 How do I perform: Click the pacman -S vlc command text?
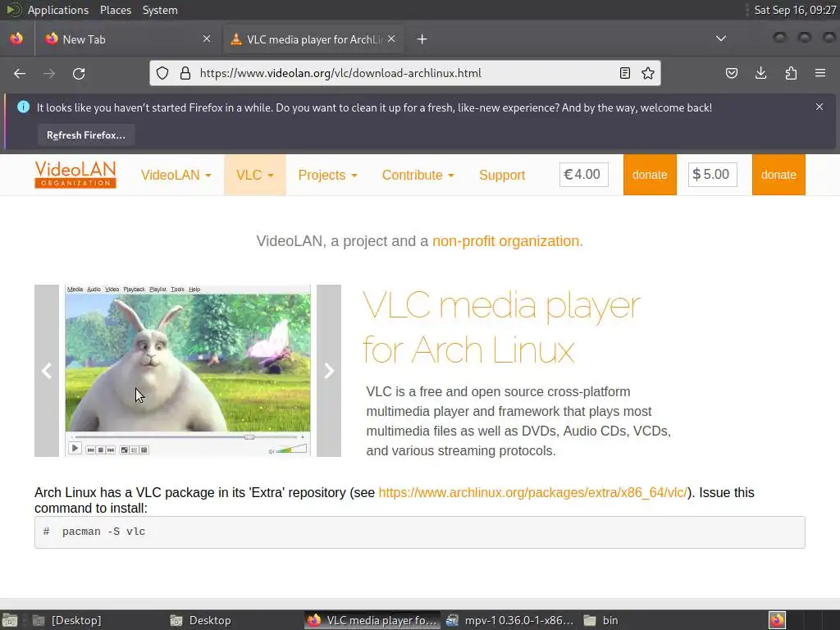click(103, 532)
